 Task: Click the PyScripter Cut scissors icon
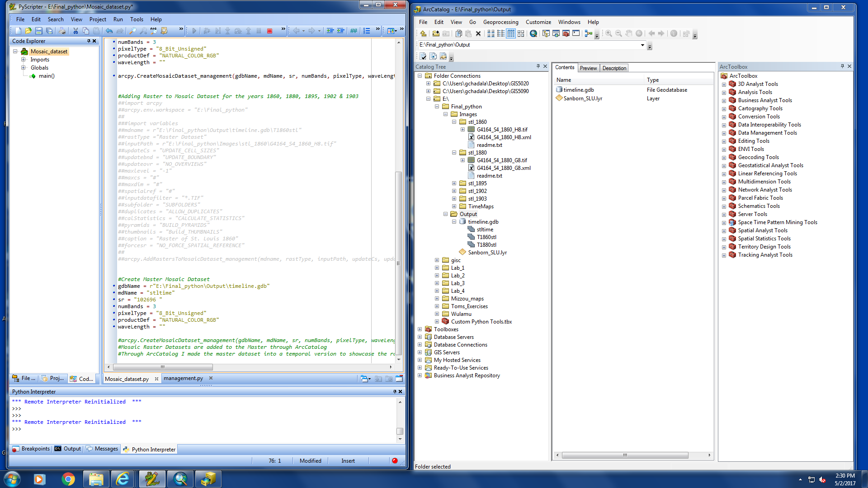coord(75,31)
